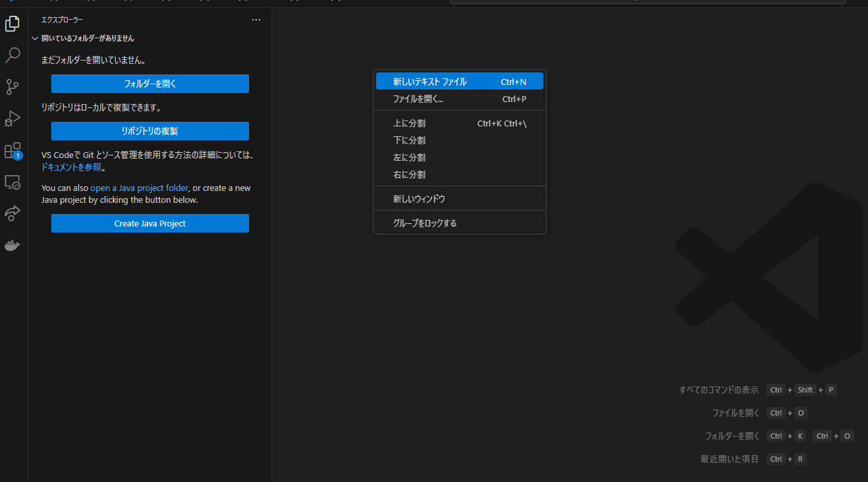Open the Extensions icon with badge

[x=13, y=150]
